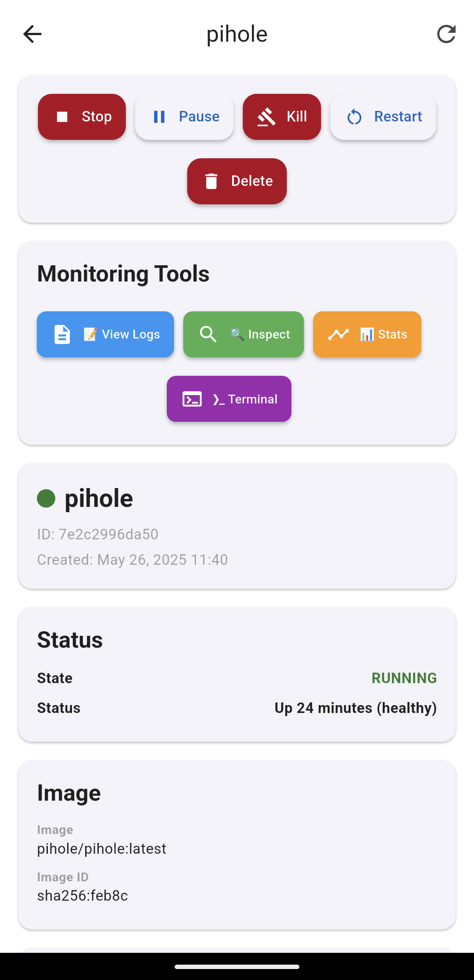Click the pihole page title

coord(237,34)
